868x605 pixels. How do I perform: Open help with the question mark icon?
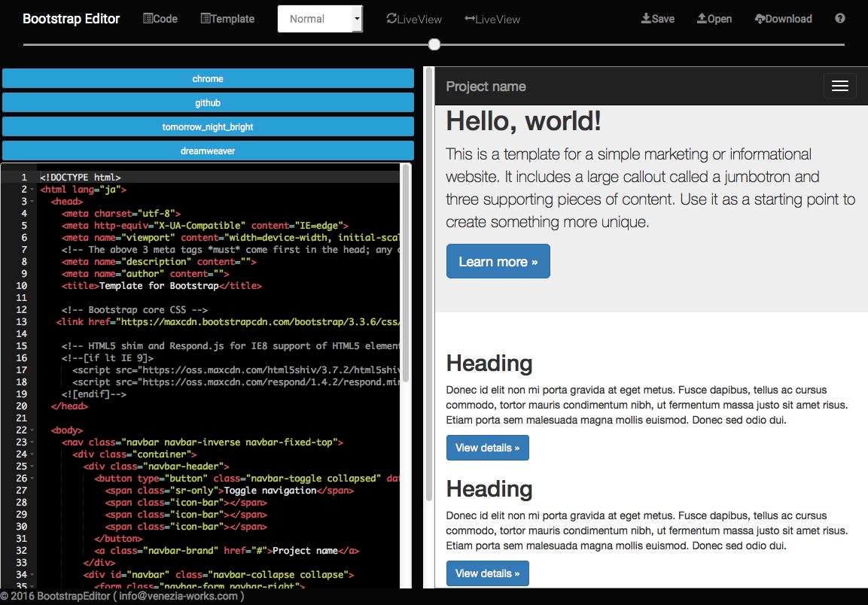[839, 18]
